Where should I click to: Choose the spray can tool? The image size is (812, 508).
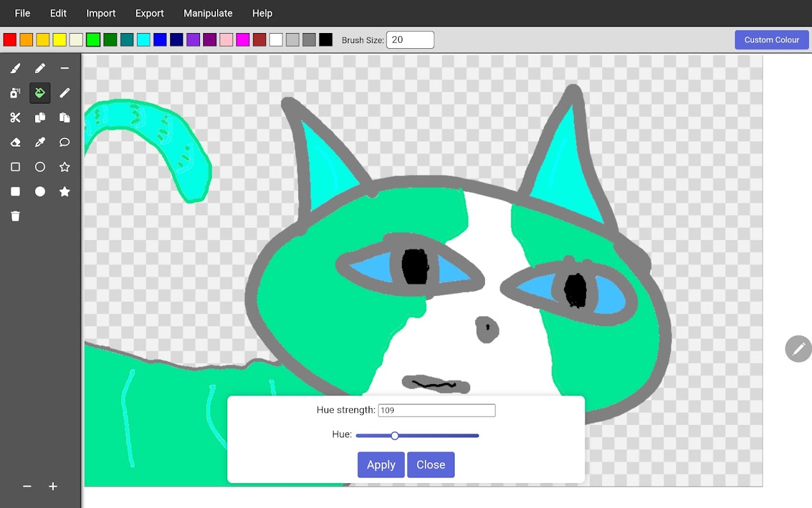click(x=15, y=93)
